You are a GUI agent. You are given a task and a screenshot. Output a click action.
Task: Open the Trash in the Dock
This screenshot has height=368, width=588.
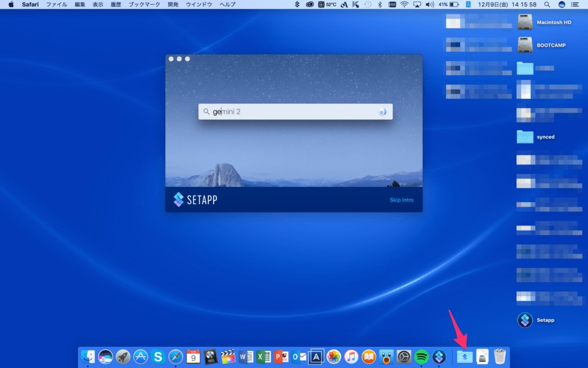[x=500, y=356]
